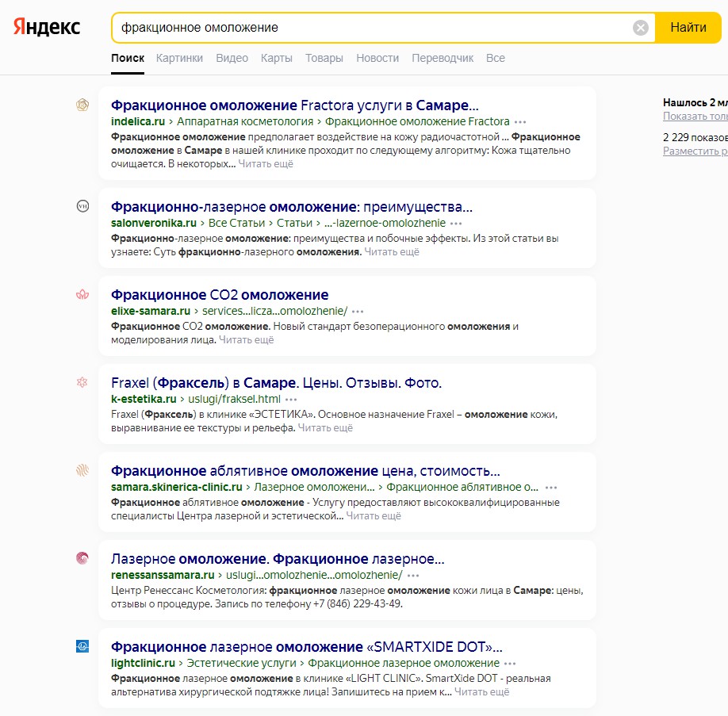Open options dots for elixe-samara.ru result
Screen dimensions: 728x716
(x=358, y=312)
